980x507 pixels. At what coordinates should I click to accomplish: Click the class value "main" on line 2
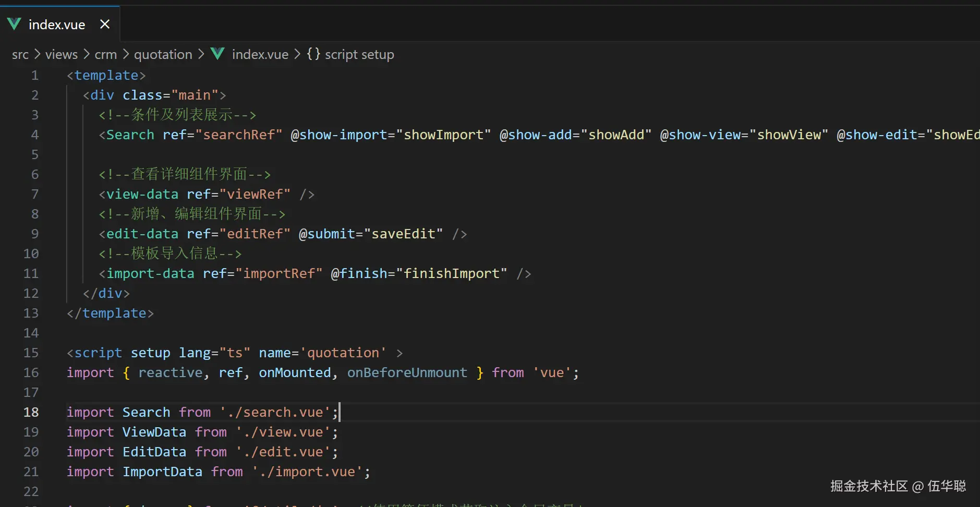(x=195, y=95)
